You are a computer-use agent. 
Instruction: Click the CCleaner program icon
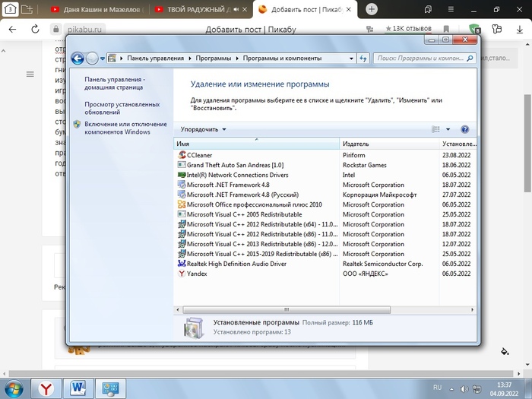point(182,155)
